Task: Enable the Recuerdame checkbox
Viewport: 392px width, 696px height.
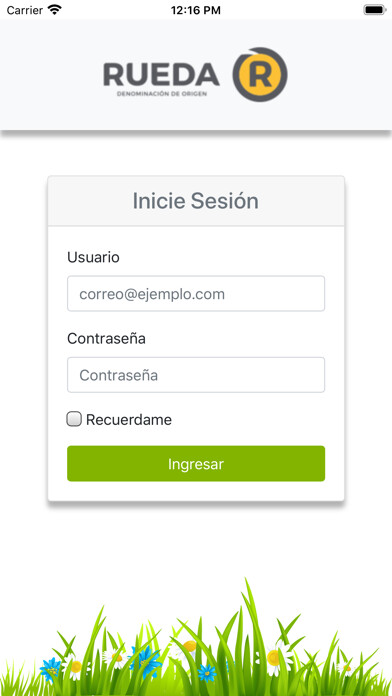Action: pos(74,419)
